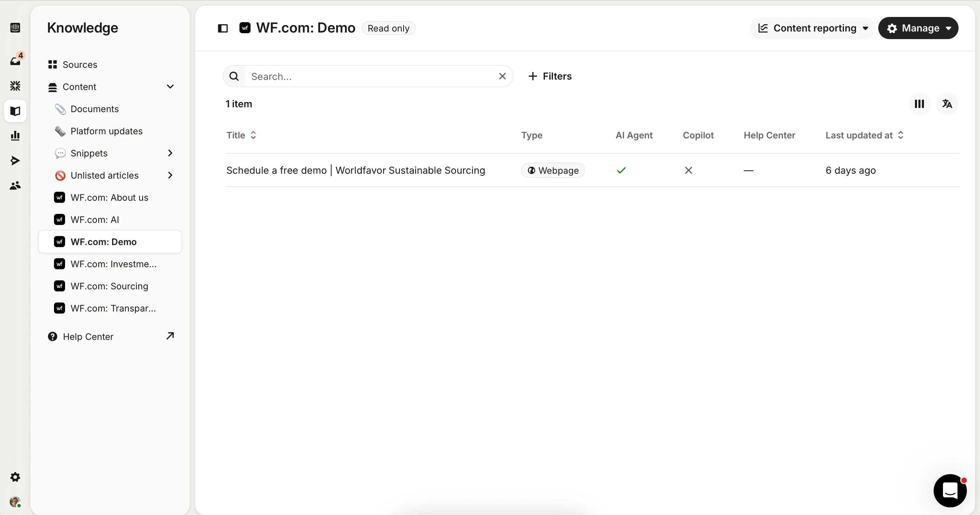The image size is (980, 515).
Task: Open the Inbox icon with 4 badge
Action: point(16,60)
